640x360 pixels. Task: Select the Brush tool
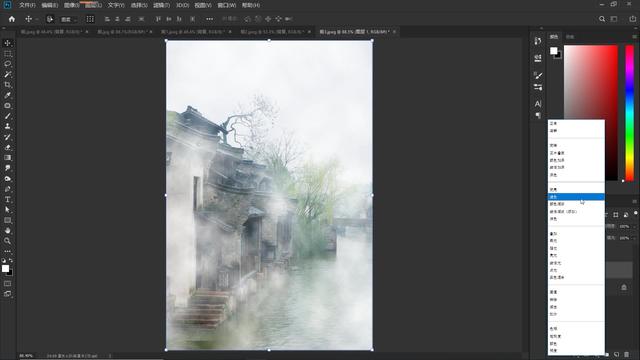(x=7, y=116)
